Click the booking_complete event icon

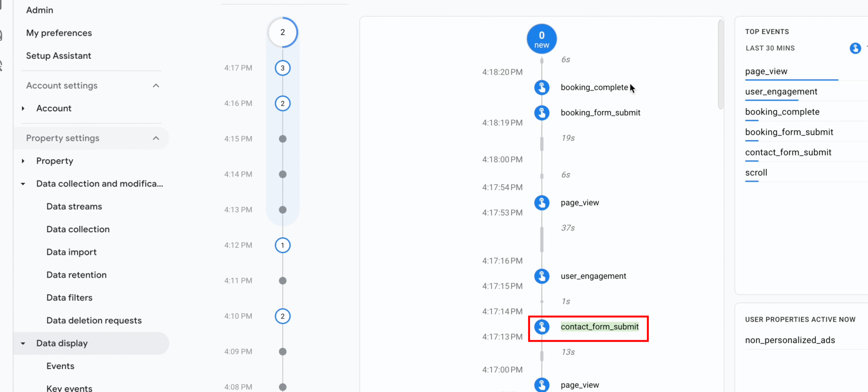(x=541, y=87)
